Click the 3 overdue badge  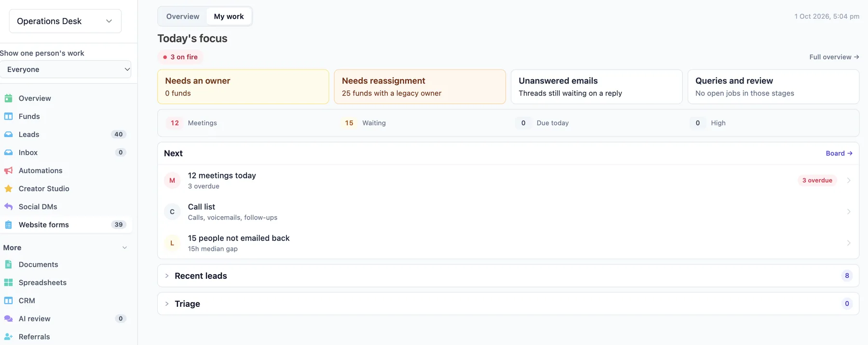click(817, 180)
